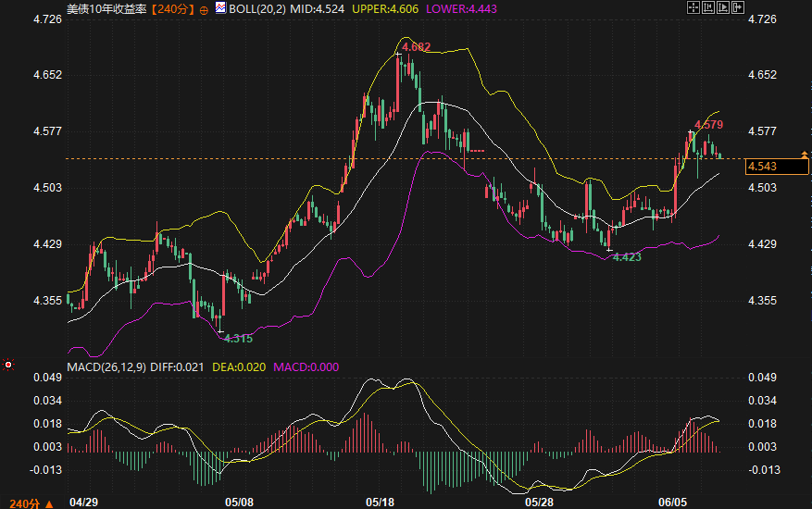Click the bottom-left 240分 timeframe label

tap(24, 503)
